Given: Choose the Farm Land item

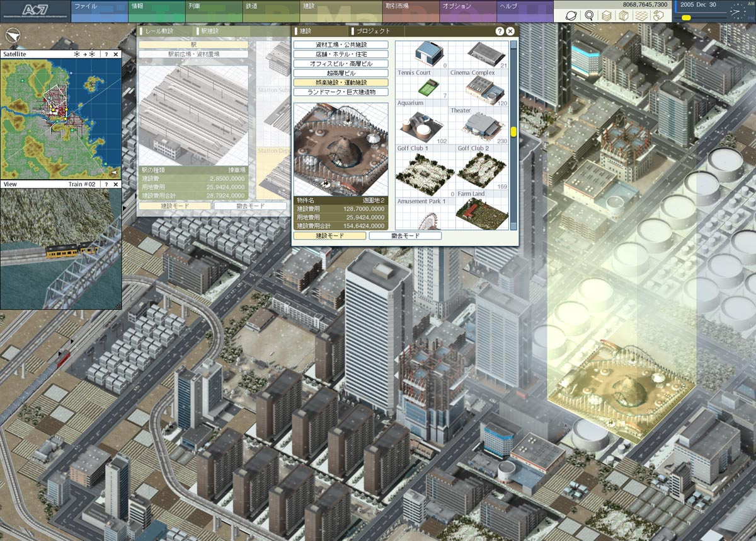Looking at the screenshot, I should 482,211.
